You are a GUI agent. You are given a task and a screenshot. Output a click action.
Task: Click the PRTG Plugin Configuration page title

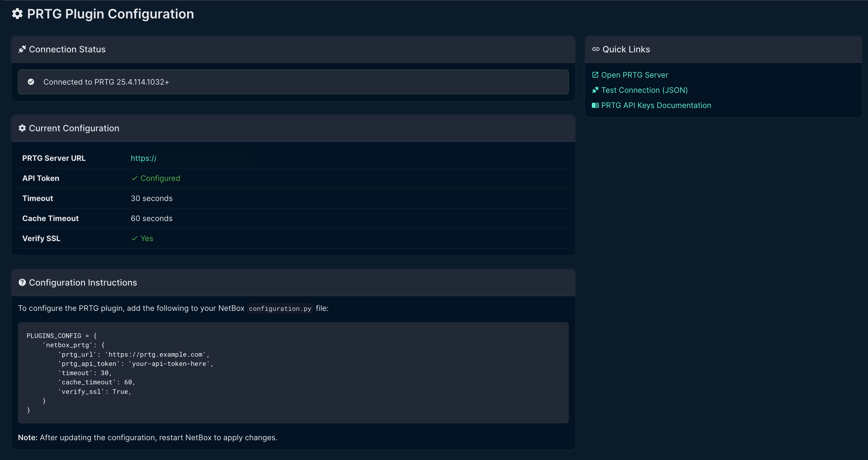tap(110, 14)
